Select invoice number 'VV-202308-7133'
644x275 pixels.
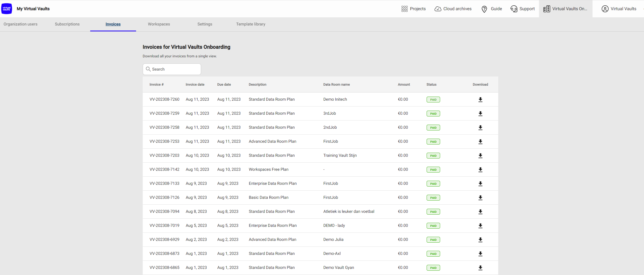[164, 184]
